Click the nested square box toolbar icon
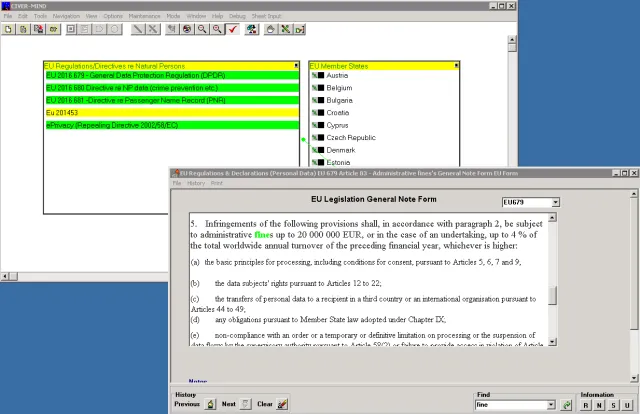640x414 pixels. [71, 29]
